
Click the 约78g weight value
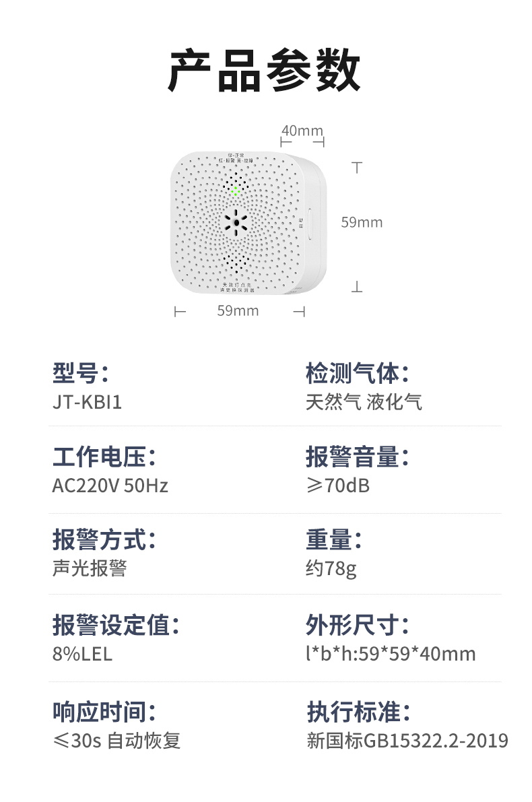tap(331, 568)
